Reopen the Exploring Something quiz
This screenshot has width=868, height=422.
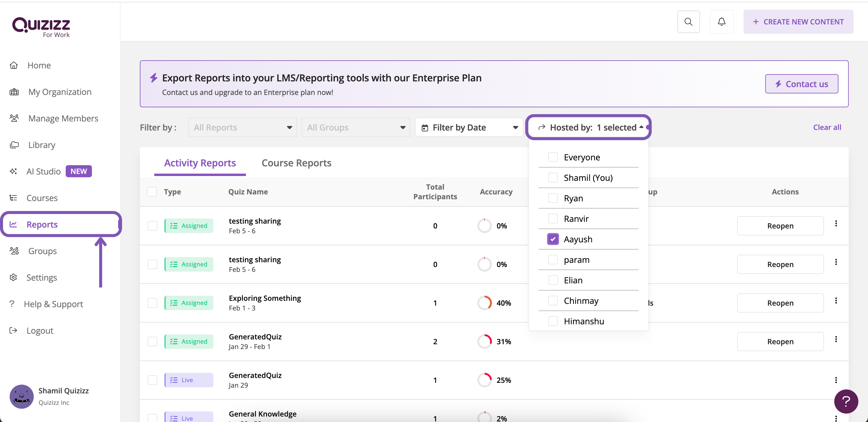click(780, 303)
